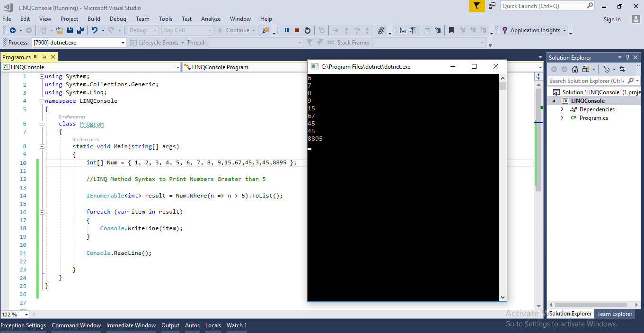Collapse the LINQConsole project node
Screen dimensions: 644x333
coord(555,101)
